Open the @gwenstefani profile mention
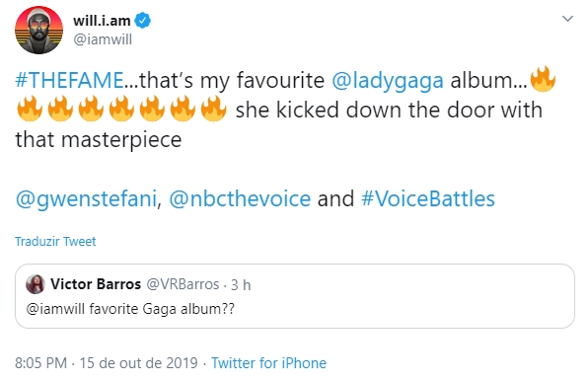The image size is (588, 382). coord(86,198)
